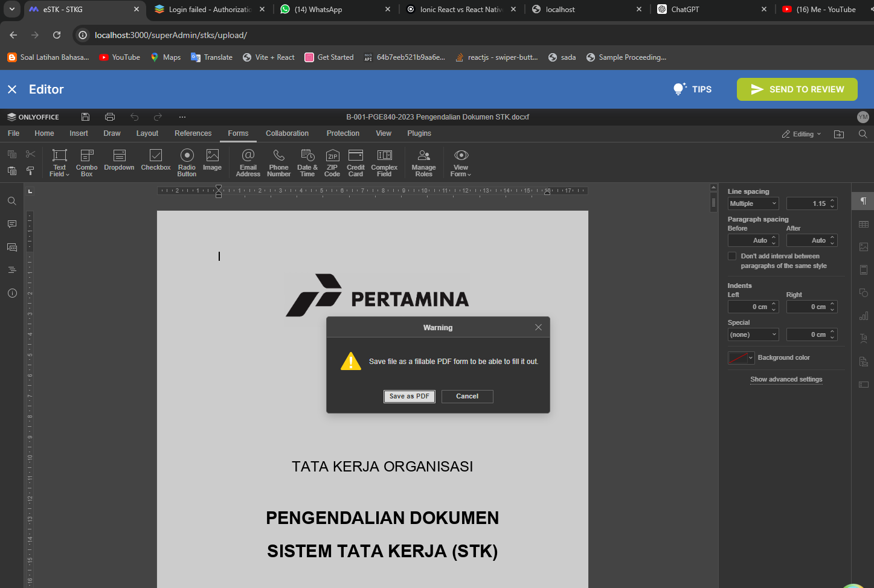This screenshot has height=588, width=874.
Task: Click the search magnifier at top right of editor
Action: (x=863, y=134)
